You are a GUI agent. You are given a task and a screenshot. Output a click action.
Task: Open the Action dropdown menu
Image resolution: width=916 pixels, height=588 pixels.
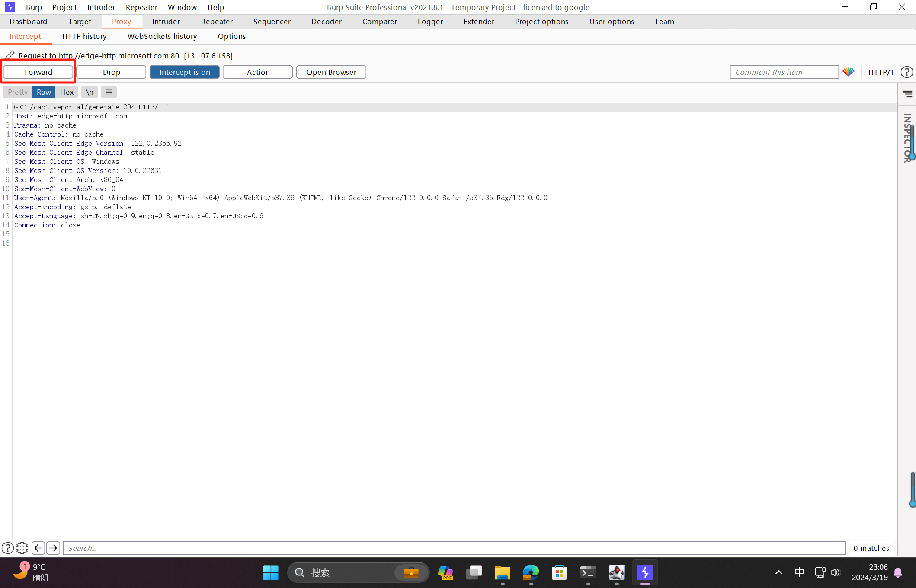tap(258, 72)
